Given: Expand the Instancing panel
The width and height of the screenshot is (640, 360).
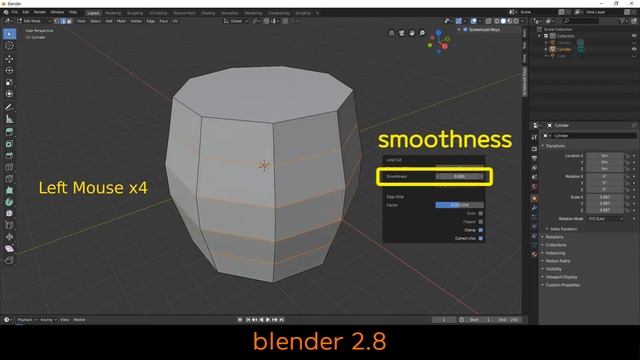Looking at the screenshot, I should coord(555,253).
